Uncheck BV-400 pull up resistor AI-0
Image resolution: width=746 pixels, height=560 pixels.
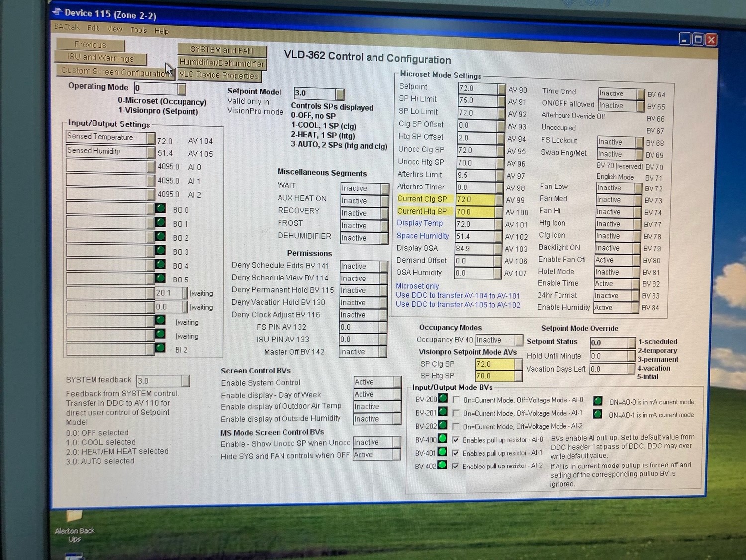(455, 440)
